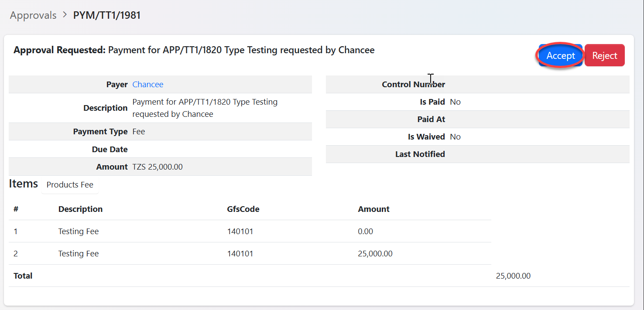The image size is (644, 310).
Task: Click the Total value 25,000.00
Action: [x=513, y=276]
